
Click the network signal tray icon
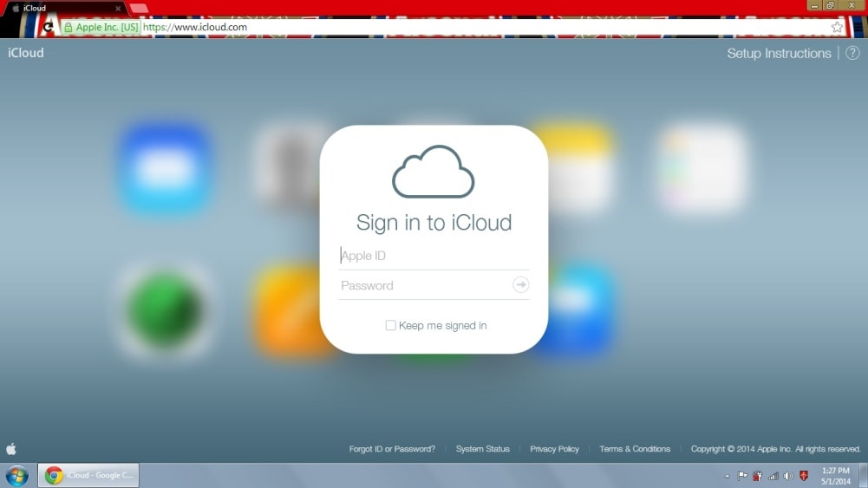(x=773, y=476)
